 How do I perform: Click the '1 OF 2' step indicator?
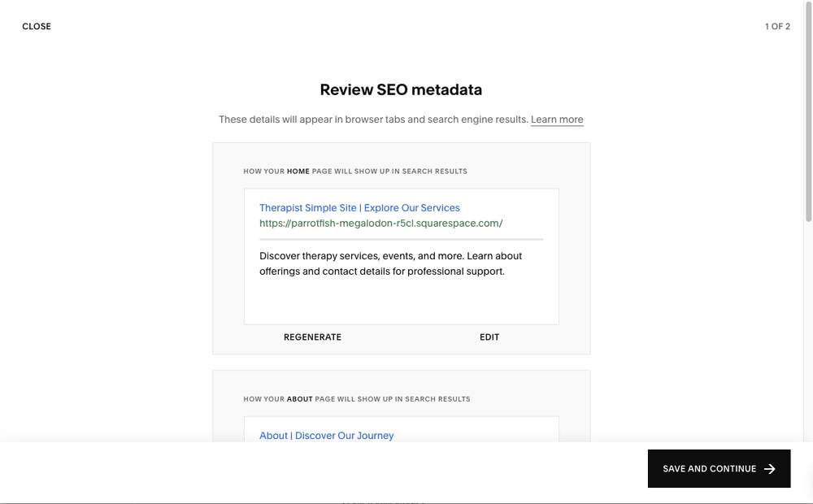[777, 27]
